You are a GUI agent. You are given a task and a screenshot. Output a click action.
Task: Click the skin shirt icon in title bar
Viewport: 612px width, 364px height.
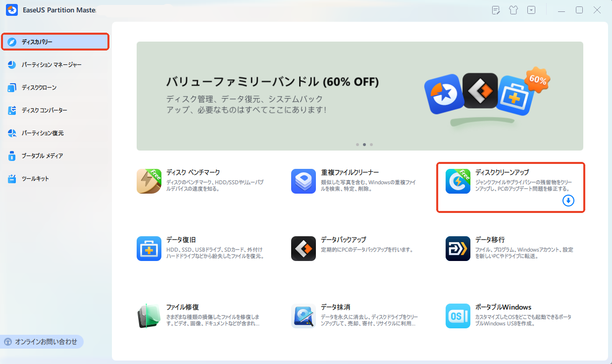point(513,10)
